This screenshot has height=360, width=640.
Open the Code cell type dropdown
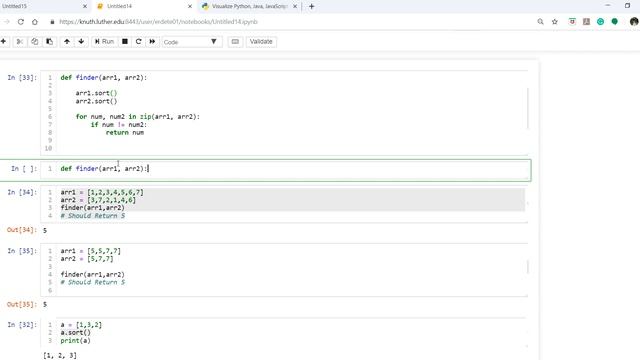(x=191, y=42)
